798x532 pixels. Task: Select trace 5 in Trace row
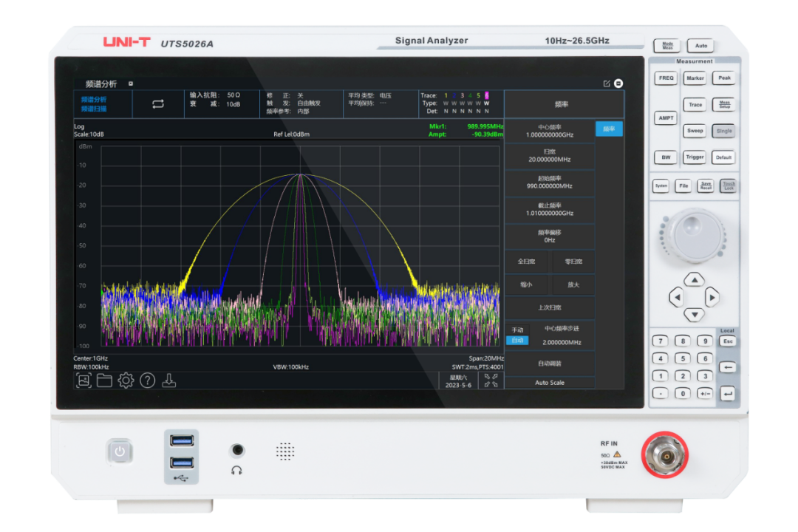[478, 95]
